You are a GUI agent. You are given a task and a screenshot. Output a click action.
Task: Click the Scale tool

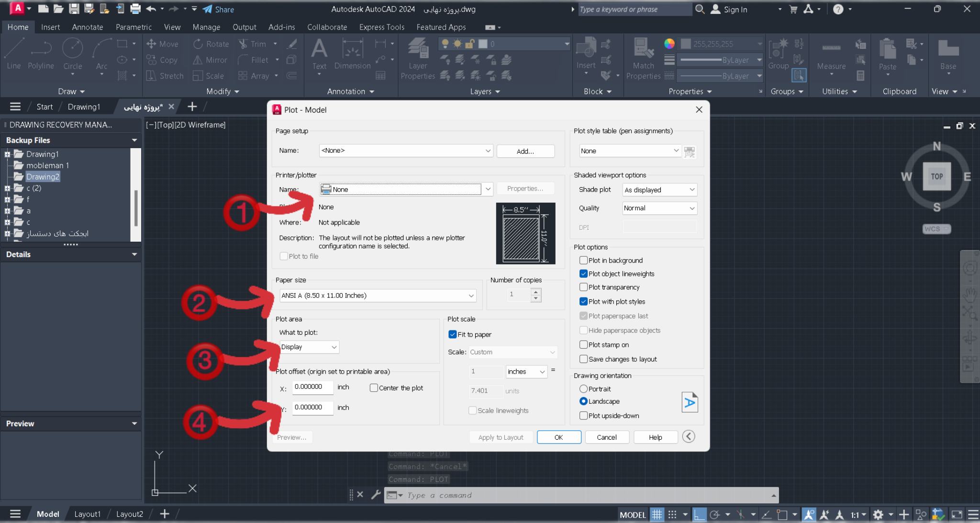click(x=209, y=76)
